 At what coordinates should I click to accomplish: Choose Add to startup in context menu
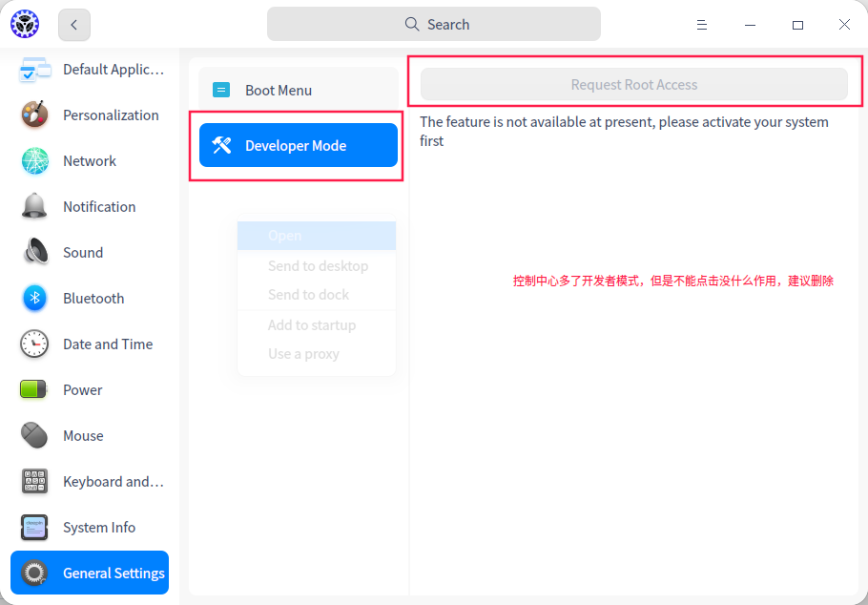(317, 325)
